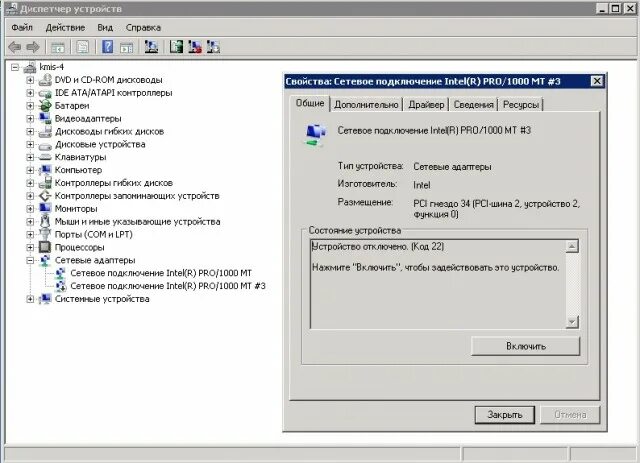Click the Процессоры category icon
This screenshot has height=463, width=640.
pyautogui.click(x=45, y=247)
